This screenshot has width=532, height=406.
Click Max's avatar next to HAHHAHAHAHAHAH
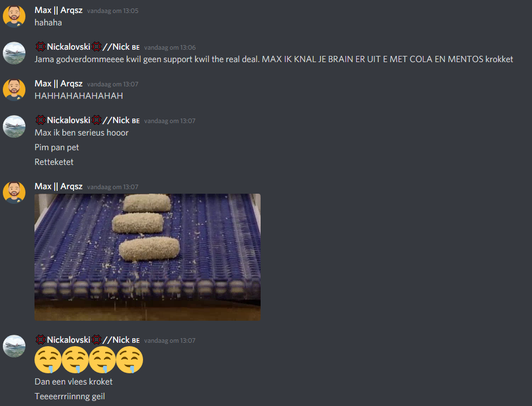(x=14, y=89)
